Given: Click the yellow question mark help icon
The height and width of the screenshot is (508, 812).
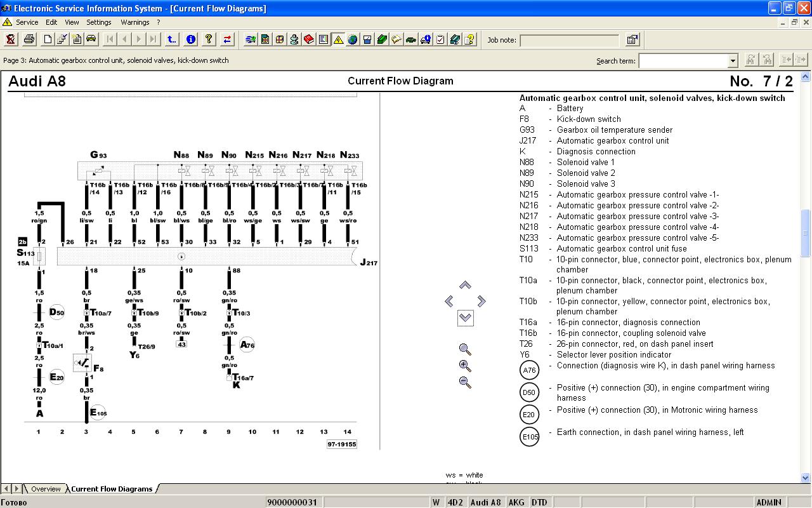Looking at the screenshot, I should (x=209, y=39).
